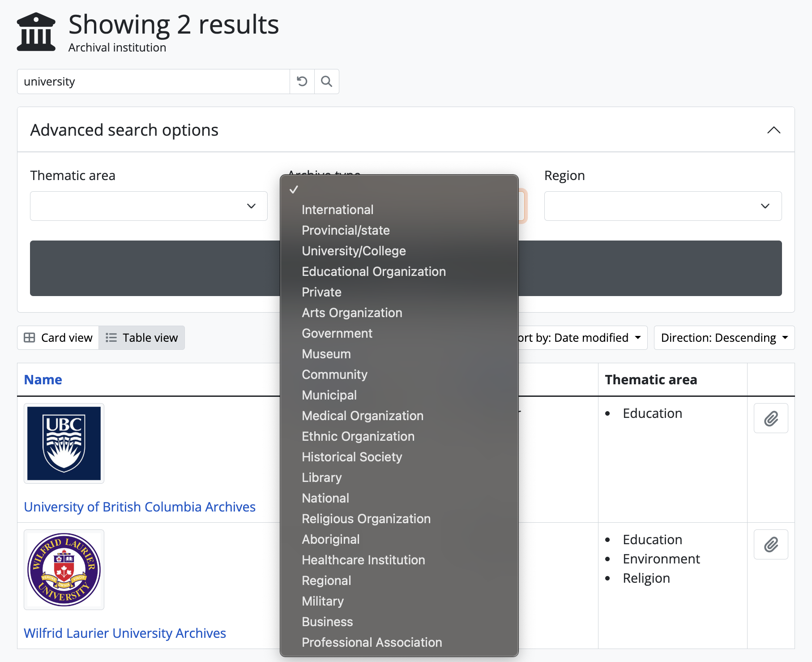Image resolution: width=812 pixels, height=662 pixels.
Task: Open University of British Columbia Archives link
Action: point(140,507)
